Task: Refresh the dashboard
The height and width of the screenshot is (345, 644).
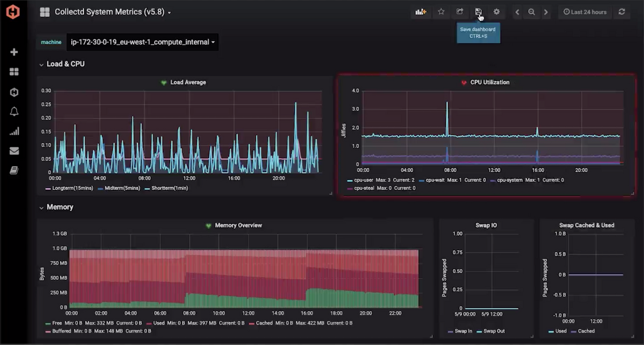Action: coord(622,12)
